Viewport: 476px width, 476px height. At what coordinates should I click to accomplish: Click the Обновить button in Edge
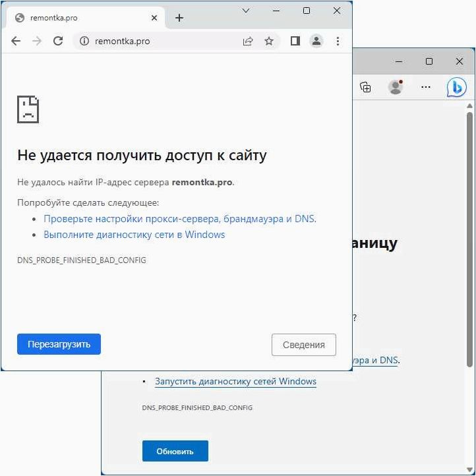[x=175, y=451]
